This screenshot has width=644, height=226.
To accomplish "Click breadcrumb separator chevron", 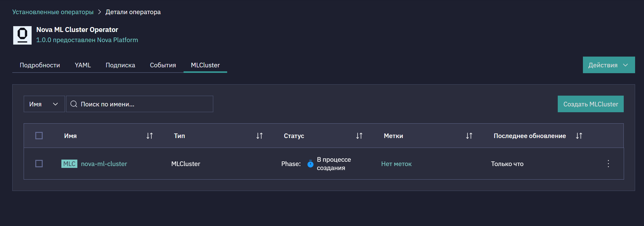I will (99, 12).
